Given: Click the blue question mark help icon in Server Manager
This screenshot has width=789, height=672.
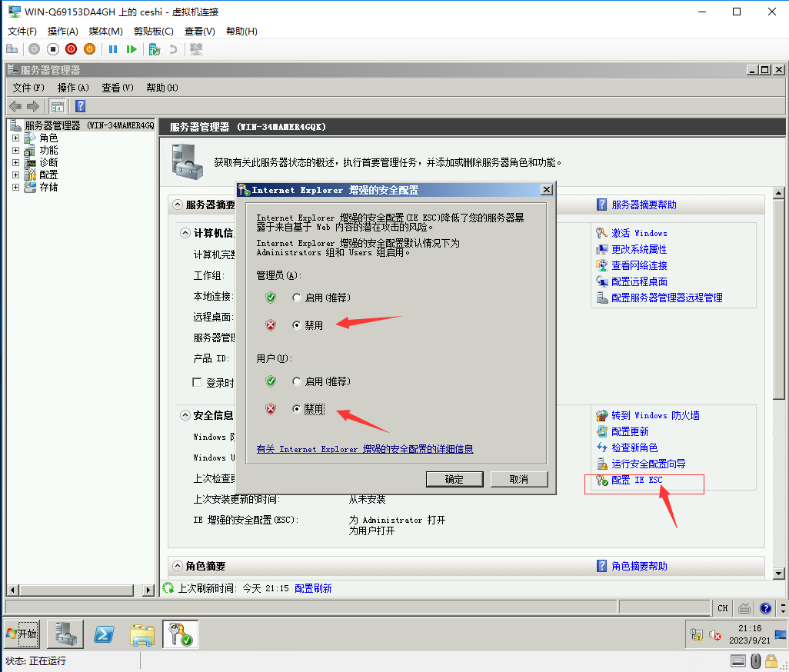Looking at the screenshot, I should tap(80, 106).
